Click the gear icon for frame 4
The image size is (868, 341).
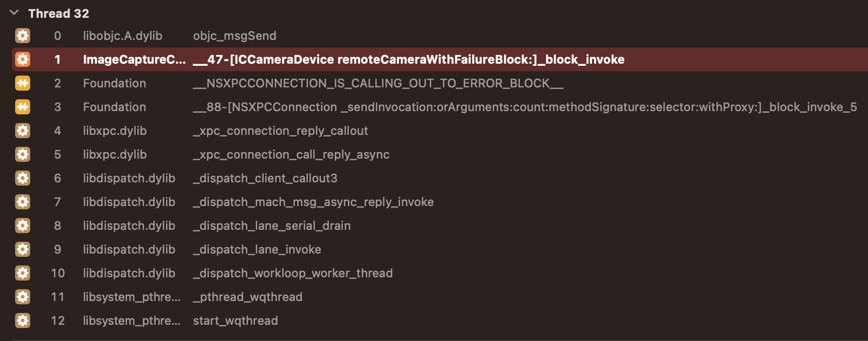(23, 131)
